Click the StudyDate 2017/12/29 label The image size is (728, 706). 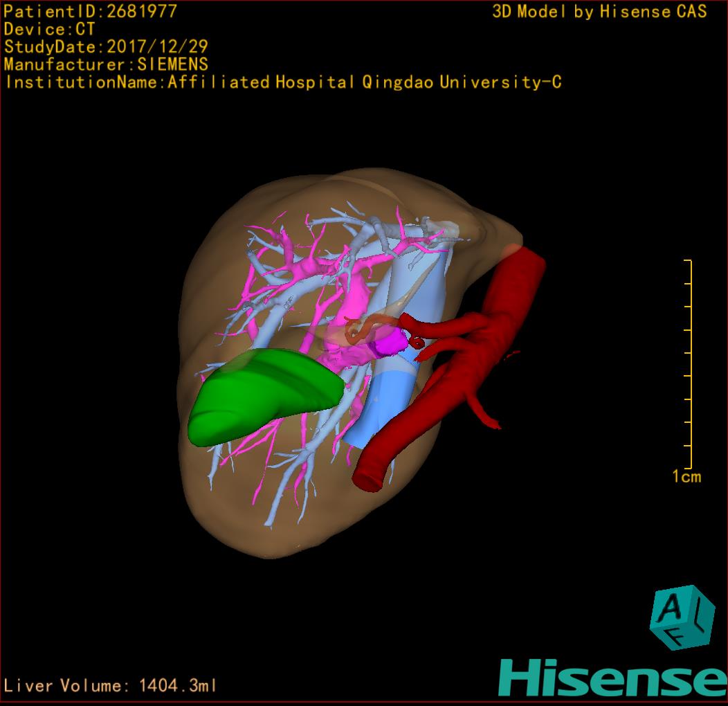click(x=106, y=47)
